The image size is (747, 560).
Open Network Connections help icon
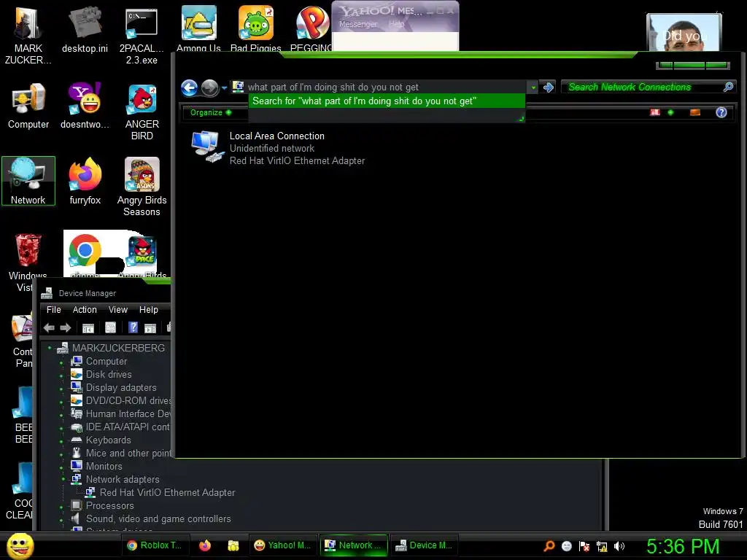(721, 112)
